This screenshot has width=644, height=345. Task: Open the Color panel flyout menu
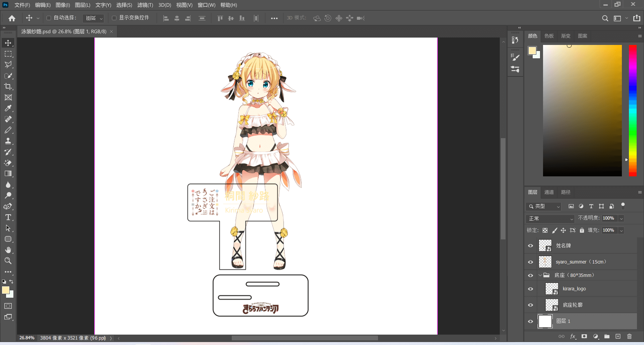(x=640, y=36)
